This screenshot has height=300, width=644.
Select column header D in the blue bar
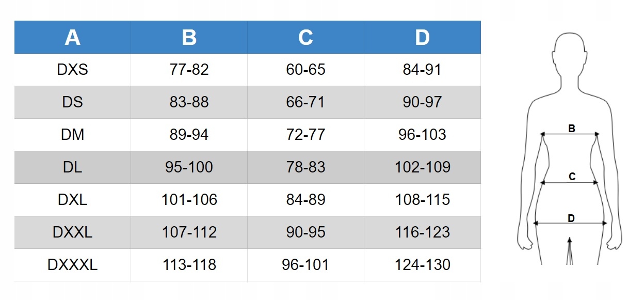[422, 37]
